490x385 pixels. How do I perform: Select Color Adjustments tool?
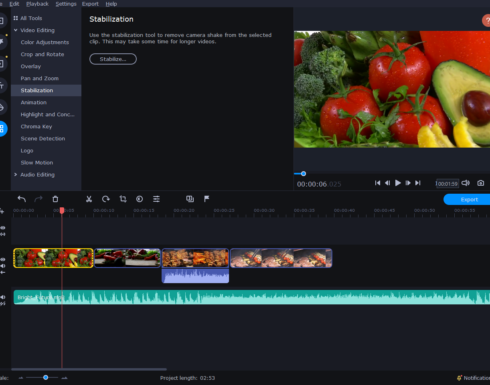45,42
